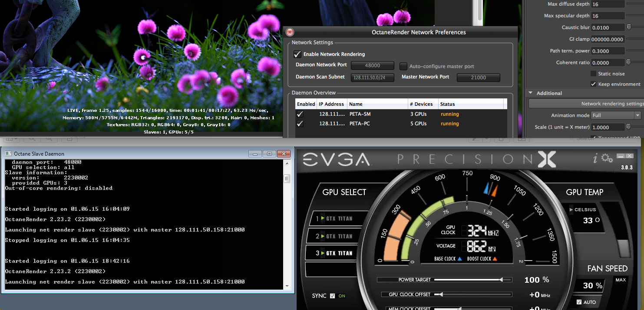Viewport: 644px width, 310px height.
Task: Maximize the Octane Slave Daemon window
Action: pos(269,153)
